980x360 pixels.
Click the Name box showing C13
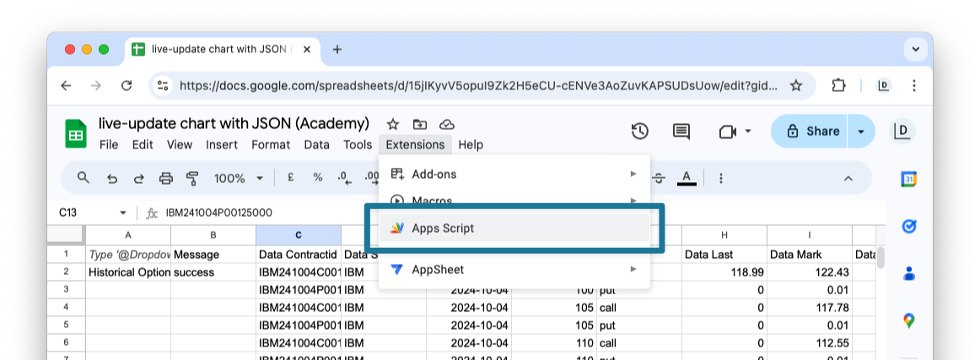(x=85, y=212)
